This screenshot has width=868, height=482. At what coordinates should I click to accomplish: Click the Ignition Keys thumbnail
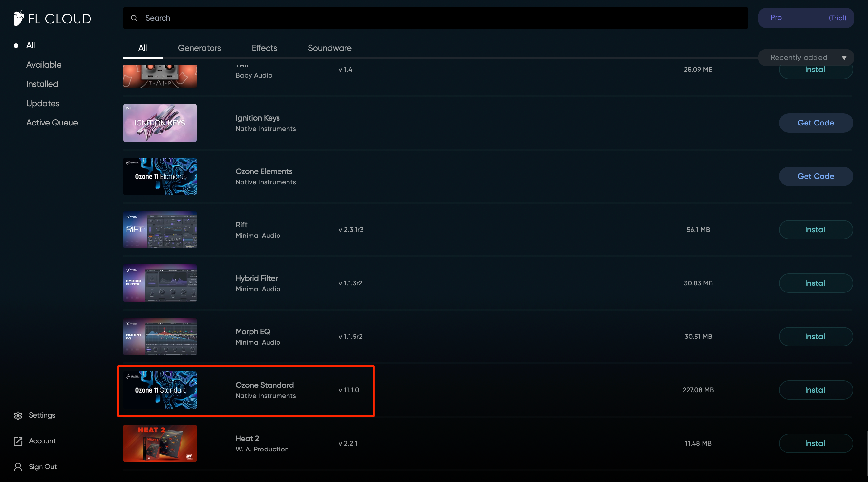(160, 123)
